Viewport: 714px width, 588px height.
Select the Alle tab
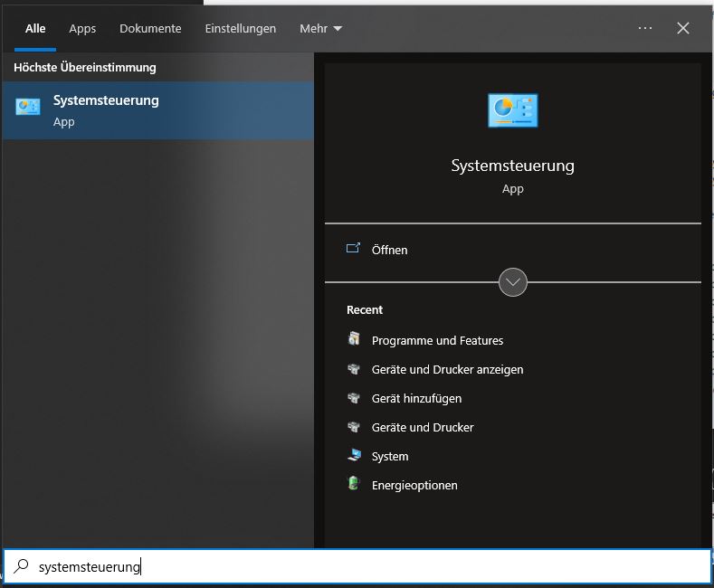[35, 29]
